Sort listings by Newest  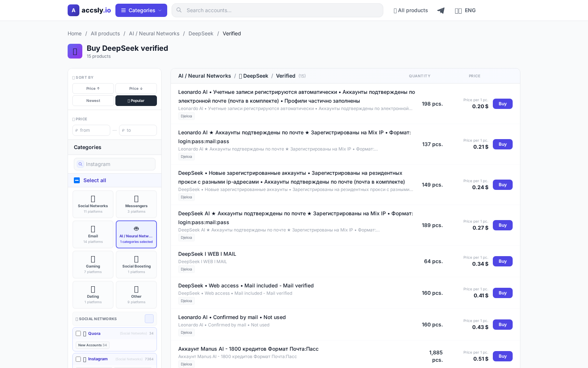[x=93, y=100]
